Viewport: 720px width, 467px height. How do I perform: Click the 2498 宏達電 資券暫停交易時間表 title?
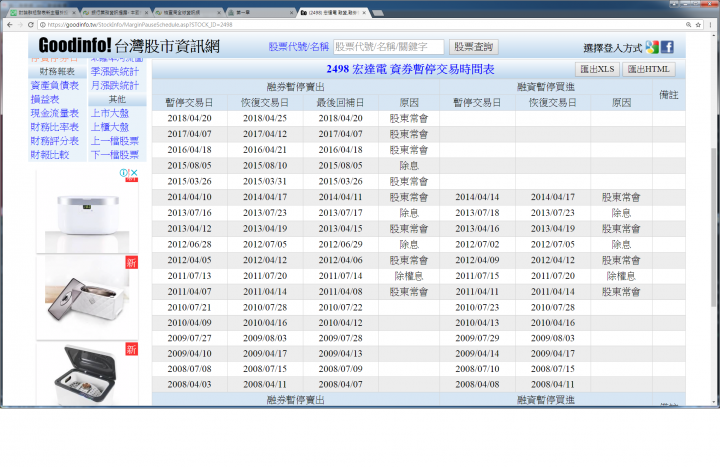click(x=410, y=69)
